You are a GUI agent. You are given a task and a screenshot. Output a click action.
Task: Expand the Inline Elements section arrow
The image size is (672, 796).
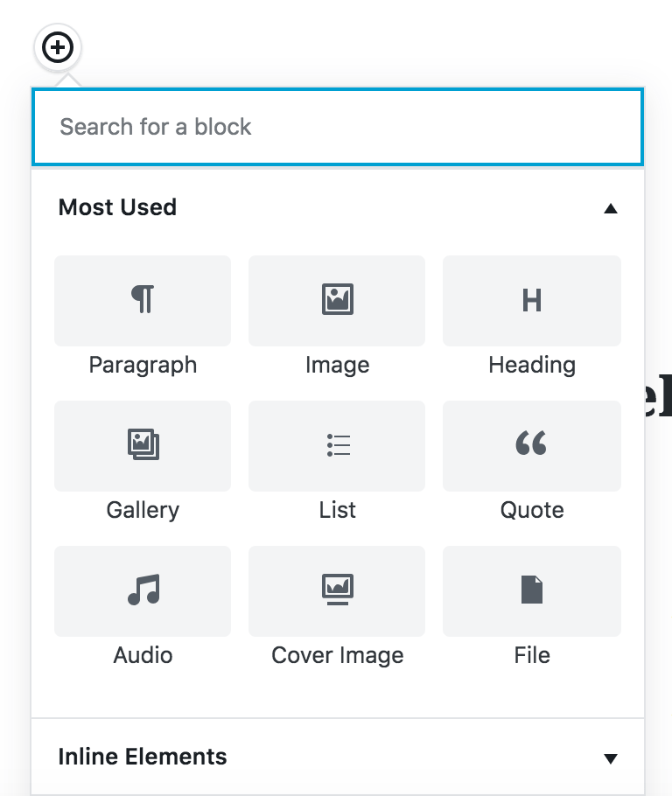click(x=611, y=758)
